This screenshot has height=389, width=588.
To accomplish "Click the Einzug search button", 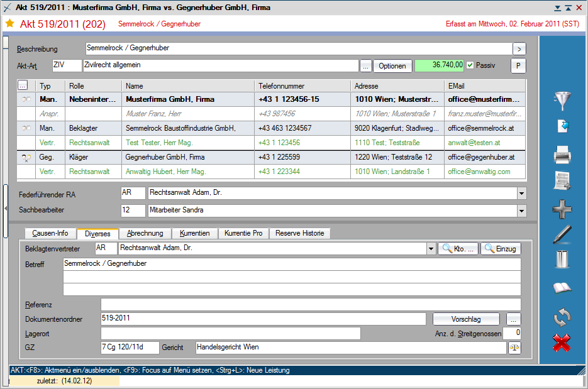I will 501,249.
